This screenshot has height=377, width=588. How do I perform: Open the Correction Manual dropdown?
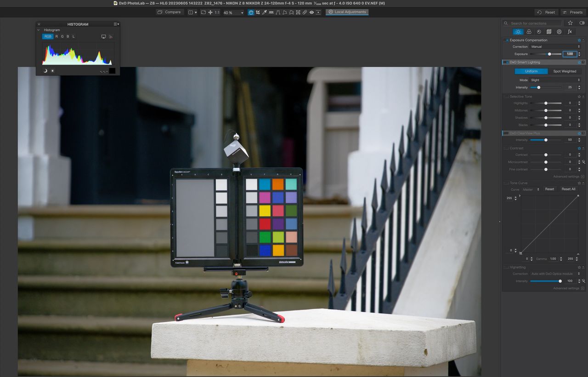pyautogui.click(x=555, y=46)
